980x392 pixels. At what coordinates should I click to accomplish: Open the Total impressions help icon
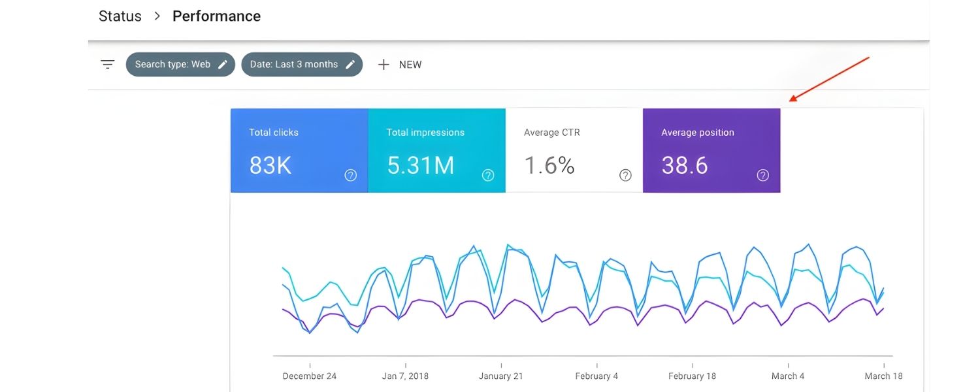pos(487,175)
